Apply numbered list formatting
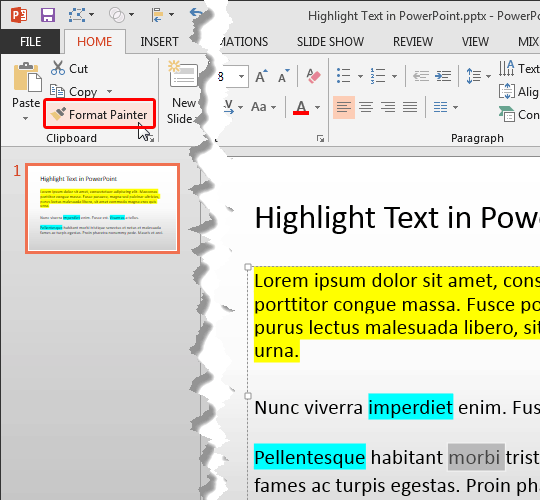 [x=378, y=76]
